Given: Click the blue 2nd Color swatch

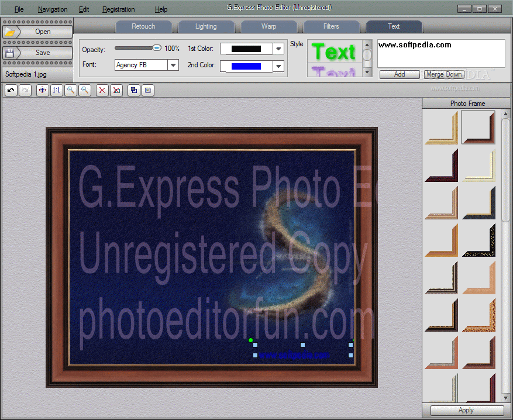Looking at the screenshot, I should (x=246, y=67).
